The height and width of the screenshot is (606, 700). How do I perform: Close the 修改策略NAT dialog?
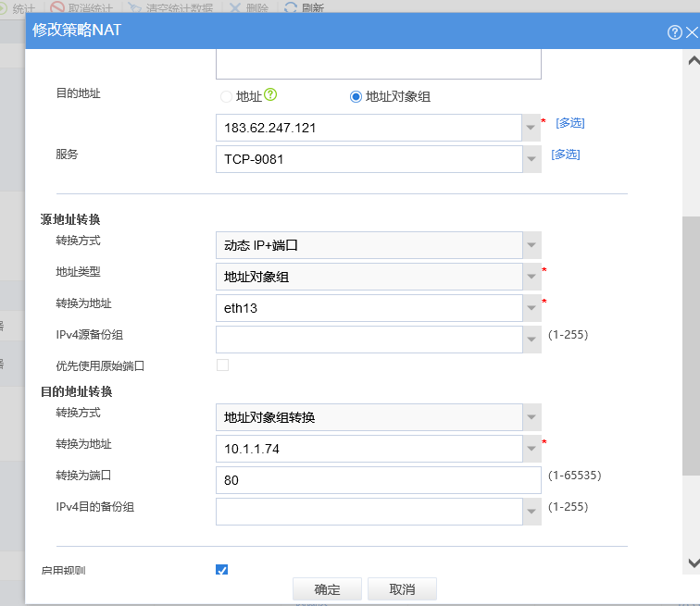[692, 32]
